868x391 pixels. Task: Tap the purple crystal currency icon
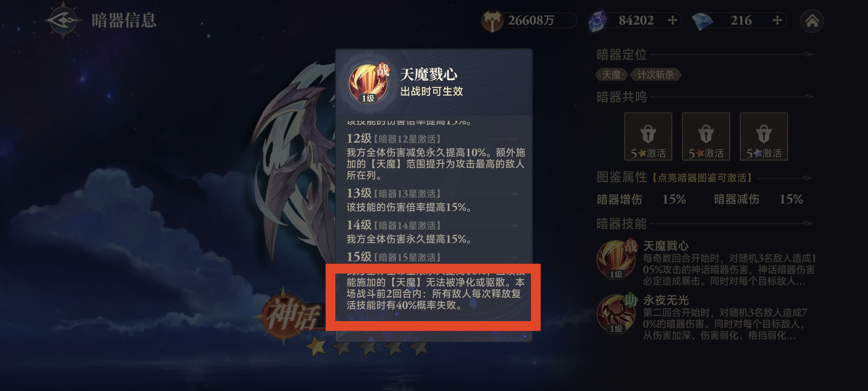598,21
